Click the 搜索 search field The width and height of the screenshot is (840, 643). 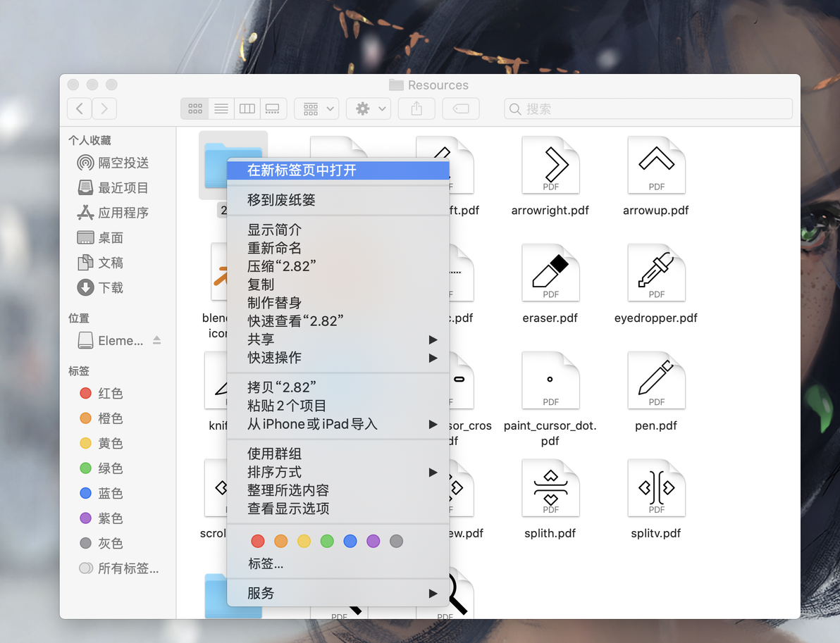tap(648, 108)
